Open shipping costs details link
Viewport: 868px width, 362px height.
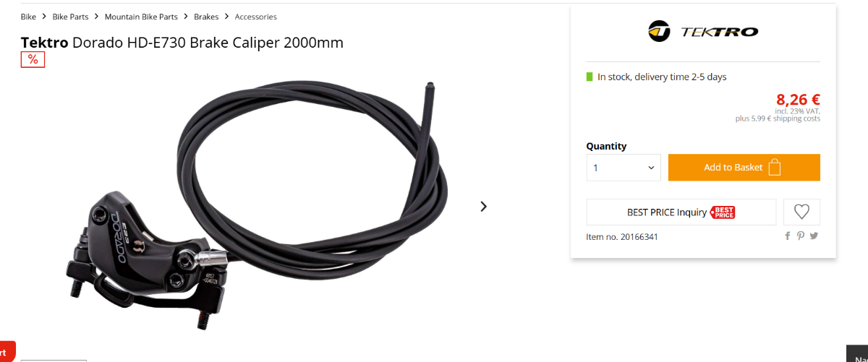coord(796,119)
